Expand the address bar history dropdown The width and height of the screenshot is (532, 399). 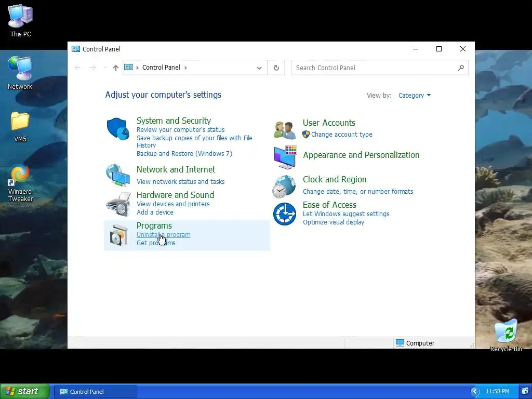[x=259, y=68]
